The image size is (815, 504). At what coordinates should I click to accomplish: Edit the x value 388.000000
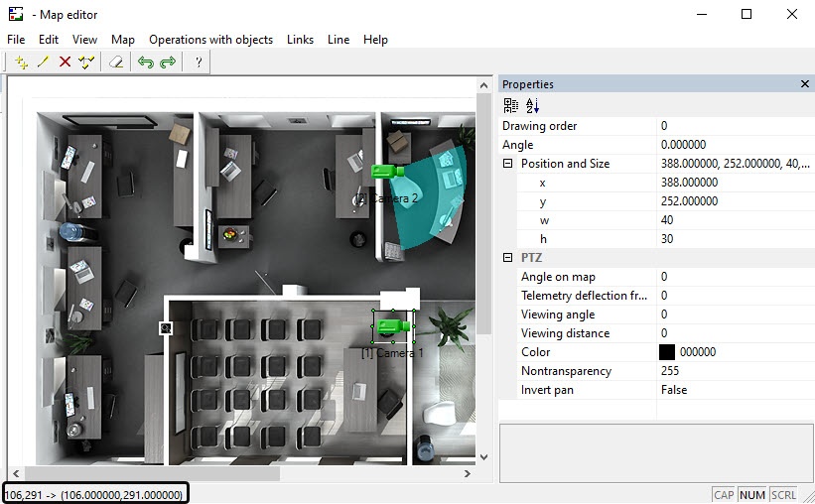pos(736,183)
